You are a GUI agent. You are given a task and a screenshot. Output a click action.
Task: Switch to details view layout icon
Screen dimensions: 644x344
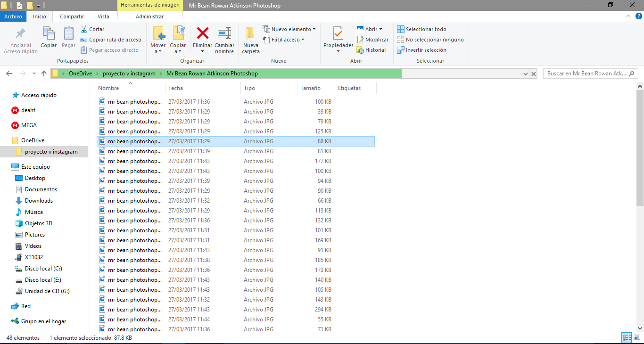tap(627, 337)
